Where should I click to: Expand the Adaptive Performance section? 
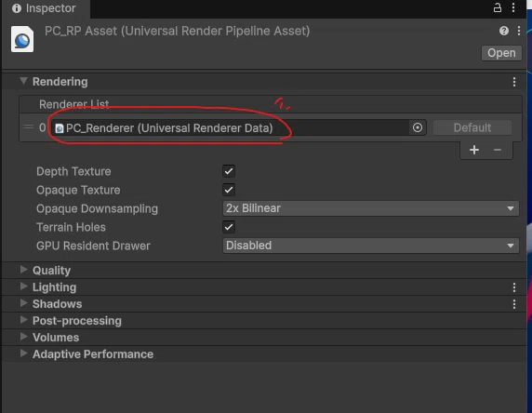[23, 353]
